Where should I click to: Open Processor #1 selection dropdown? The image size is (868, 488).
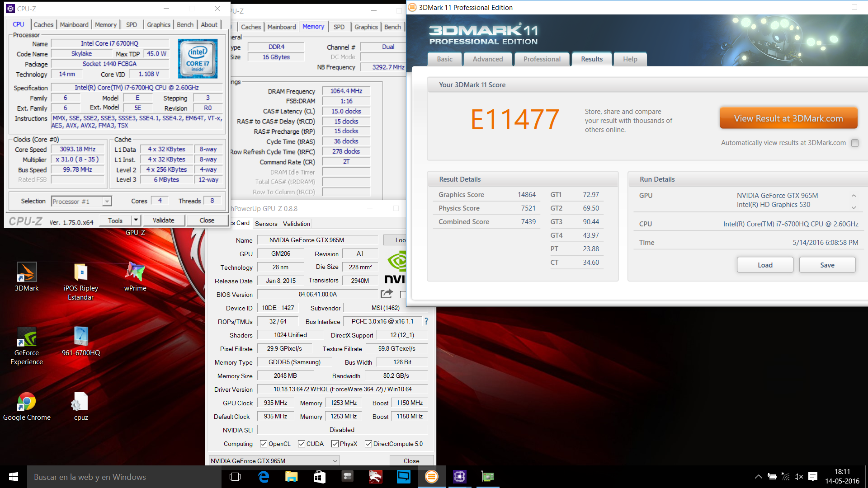tap(82, 202)
